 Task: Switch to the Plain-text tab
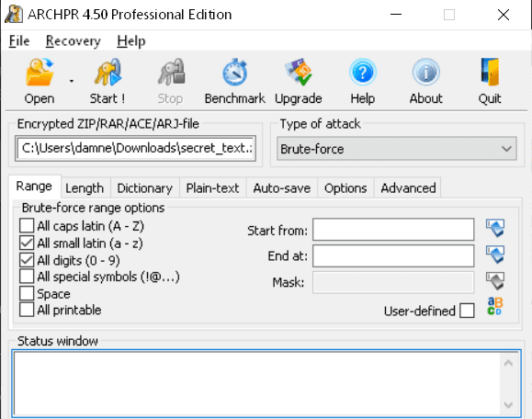tap(213, 188)
